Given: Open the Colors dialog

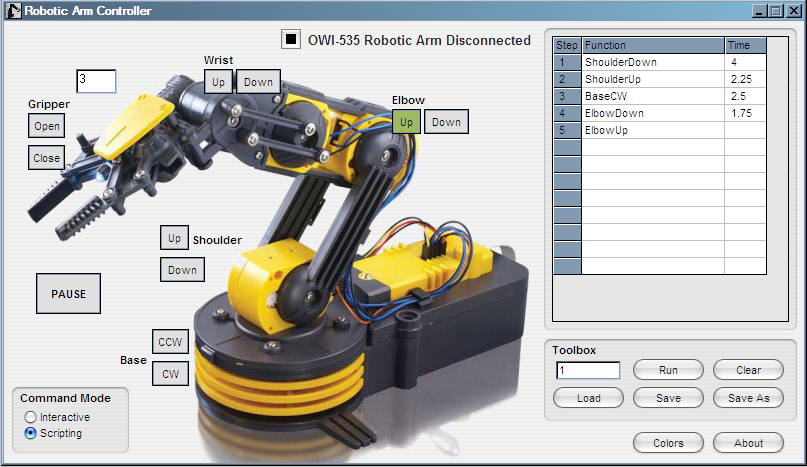Looking at the screenshot, I should pyautogui.click(x=668, y=443).
